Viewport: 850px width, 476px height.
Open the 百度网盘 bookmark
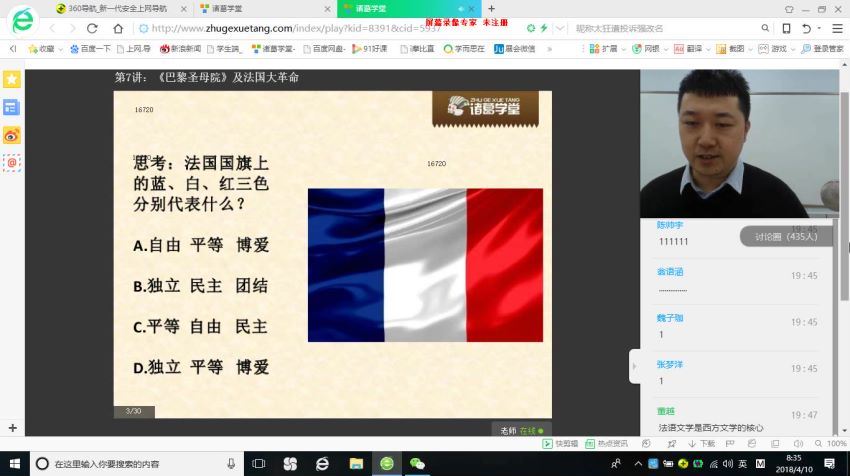click(324, 49)
